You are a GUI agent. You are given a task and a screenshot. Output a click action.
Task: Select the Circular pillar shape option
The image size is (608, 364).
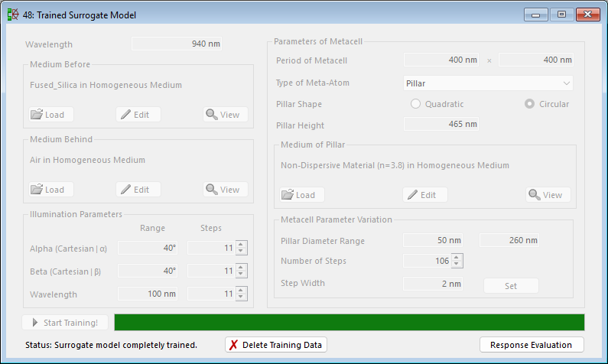pos(529,104)
